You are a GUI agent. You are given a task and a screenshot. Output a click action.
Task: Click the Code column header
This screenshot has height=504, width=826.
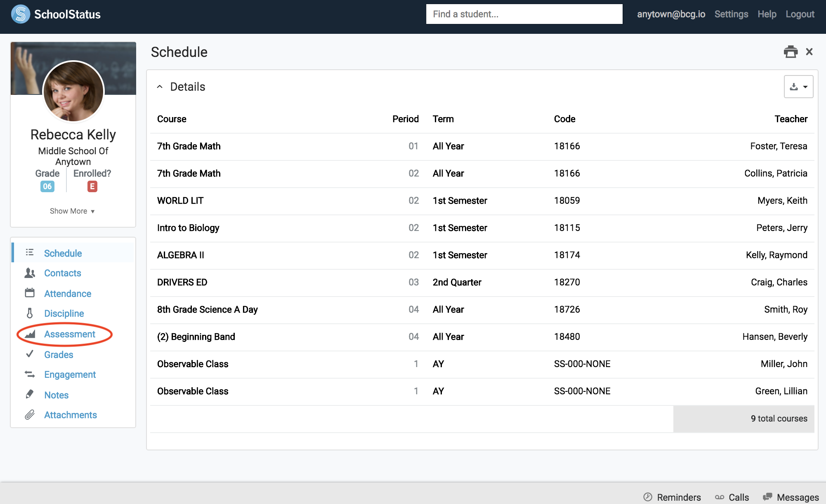point(564,119)
